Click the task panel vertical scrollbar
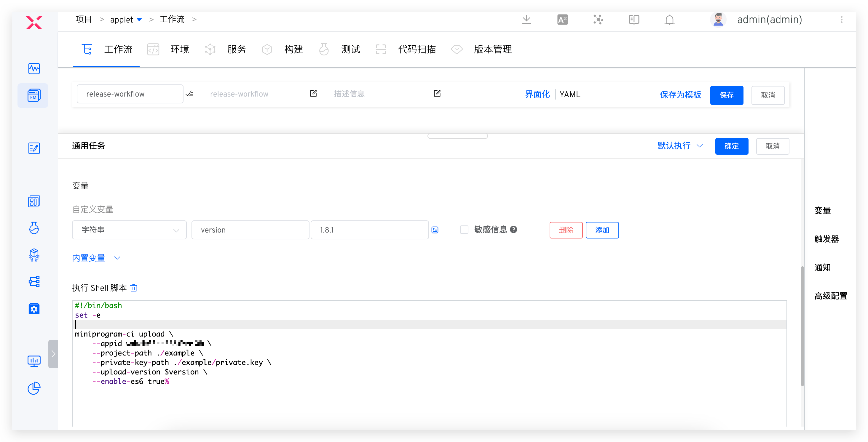The image size is (868, 442). pyautogui.click(x=802, y=326)
